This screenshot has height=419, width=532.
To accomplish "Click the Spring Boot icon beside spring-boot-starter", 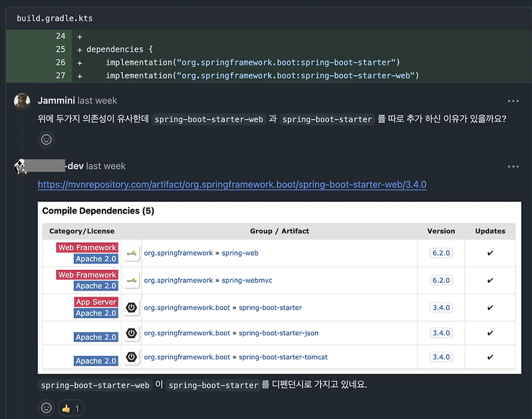I will point(131,308).
